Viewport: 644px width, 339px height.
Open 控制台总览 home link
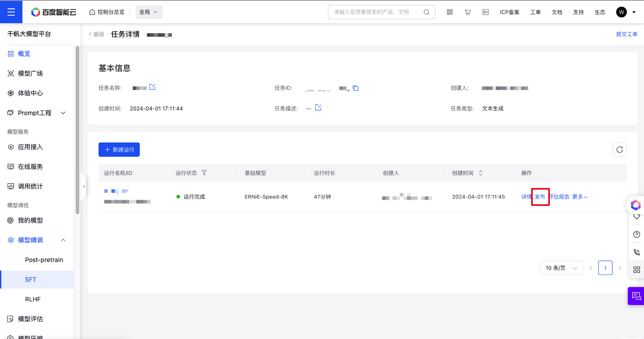(x=107, y=12)
